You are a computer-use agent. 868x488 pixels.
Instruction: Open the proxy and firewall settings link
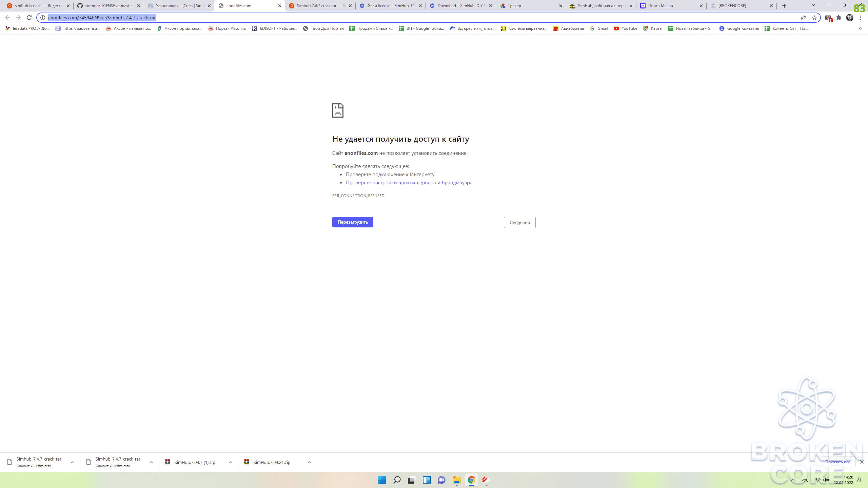pos(409,183)
